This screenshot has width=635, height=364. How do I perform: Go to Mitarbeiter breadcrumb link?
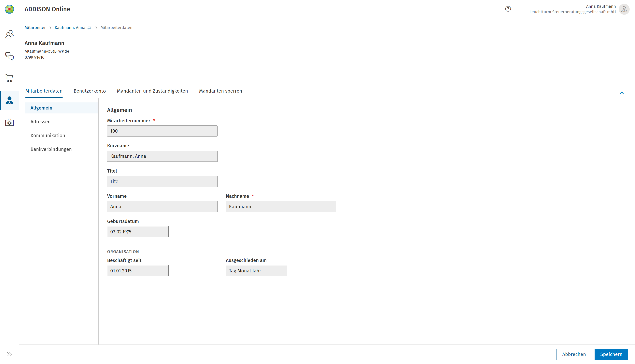(35, 28)
